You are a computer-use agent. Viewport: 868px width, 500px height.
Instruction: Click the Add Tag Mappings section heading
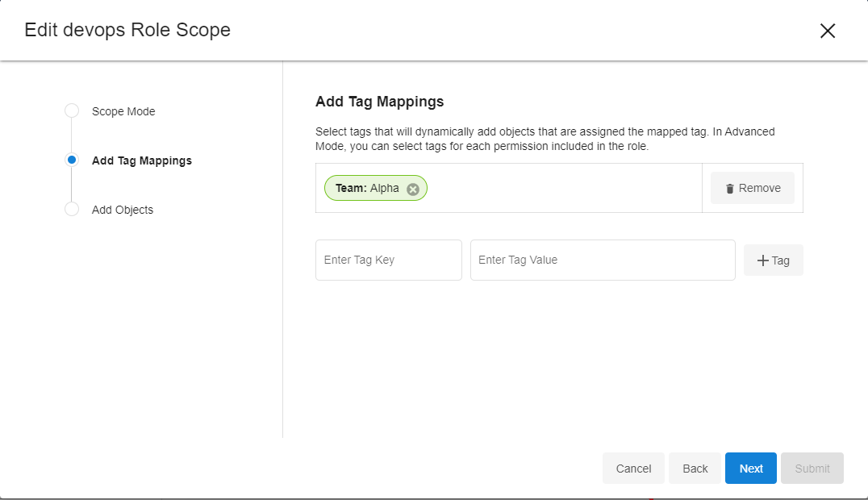(379, 102)
